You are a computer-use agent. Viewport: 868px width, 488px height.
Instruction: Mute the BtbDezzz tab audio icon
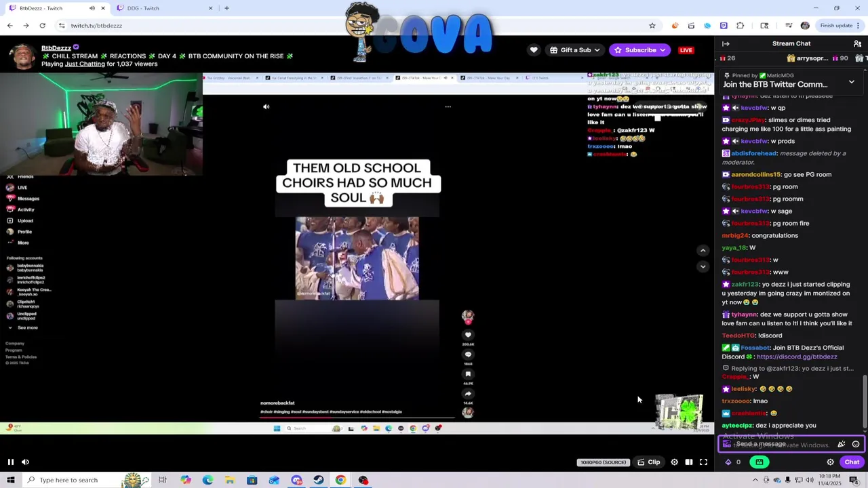coord(92,8)
